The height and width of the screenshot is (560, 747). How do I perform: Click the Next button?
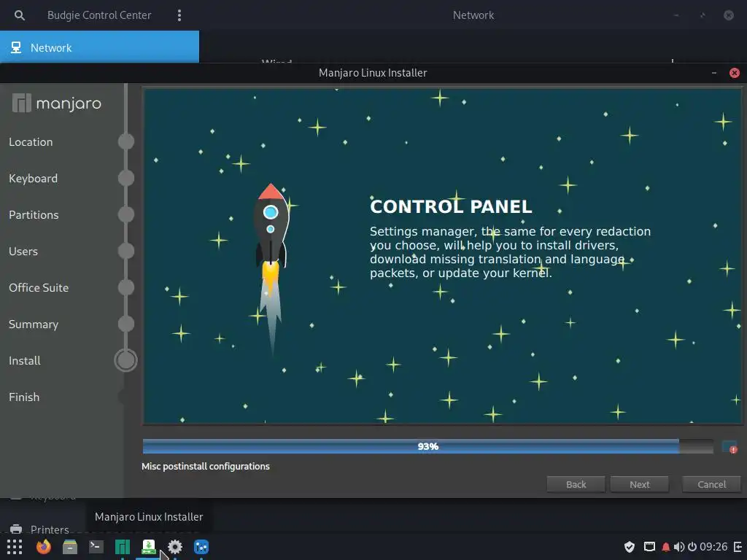point(639,484)
